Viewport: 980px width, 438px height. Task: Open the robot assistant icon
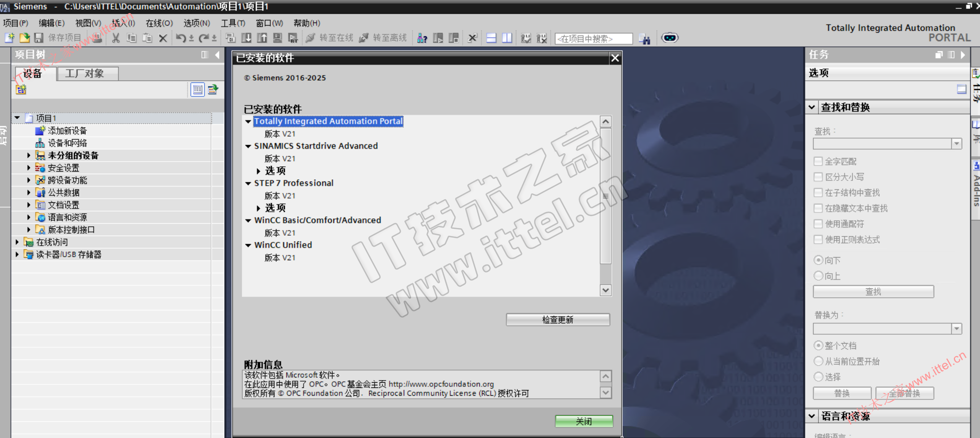pyautogui.click(x=670, y=38)
